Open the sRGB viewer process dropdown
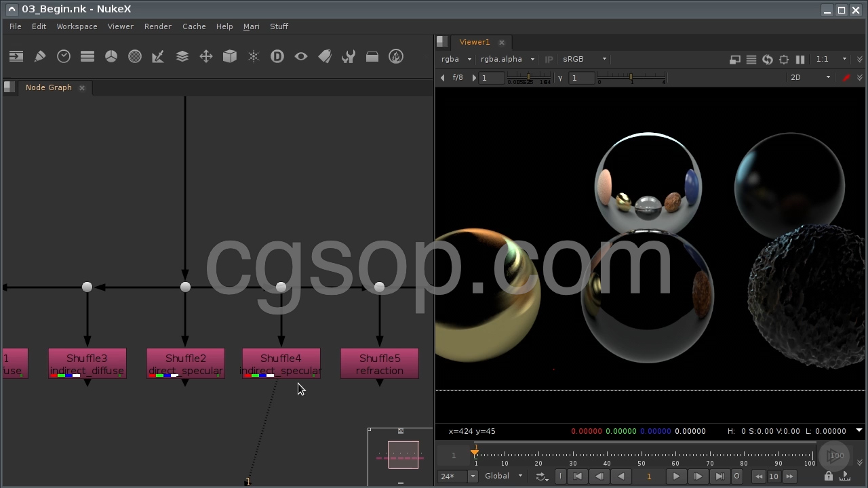This screenshot has width=868, height=488. [x=584, y=59]
